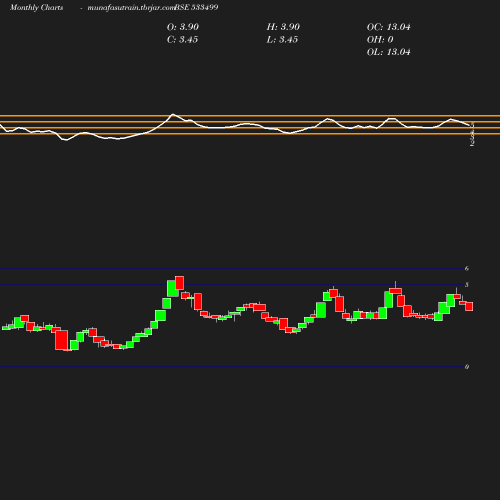Click the 'OH: 0' reading
Viewport: 500px width, 500px height.
[x=380, y=39]
